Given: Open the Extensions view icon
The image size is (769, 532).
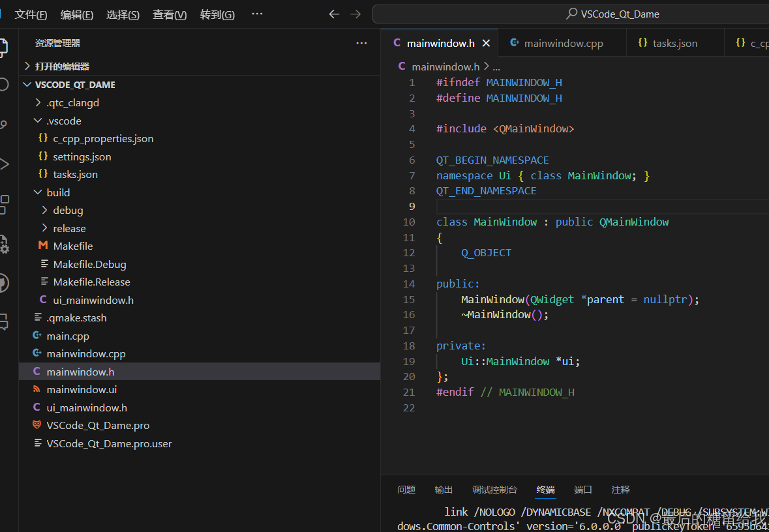Looking at the screenshot, I should click(4, 204).
